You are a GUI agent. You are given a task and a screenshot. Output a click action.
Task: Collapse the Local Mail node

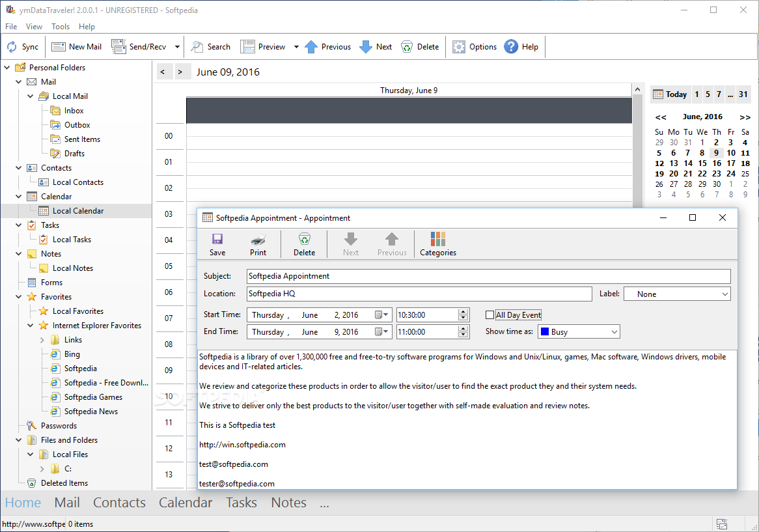point(31,96)
